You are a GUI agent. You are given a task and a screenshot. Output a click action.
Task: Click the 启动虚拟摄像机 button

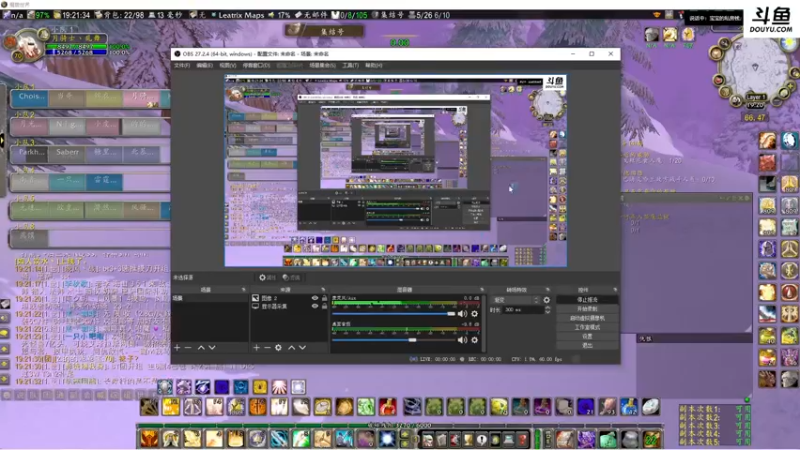pyautogui.click(x=587, y=318)
